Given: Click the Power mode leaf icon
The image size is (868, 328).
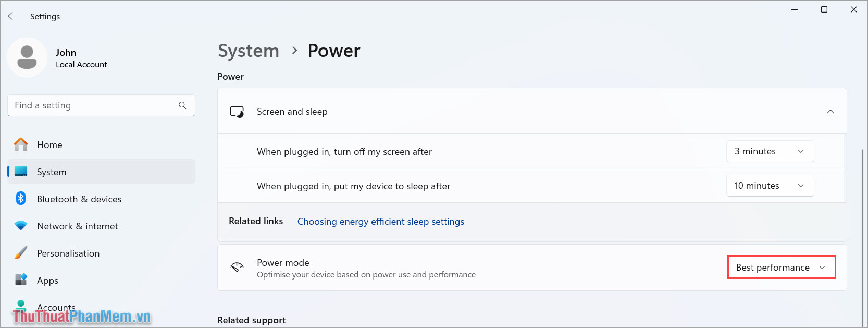Looking at the screenshot, I should (x=237, y=268).
